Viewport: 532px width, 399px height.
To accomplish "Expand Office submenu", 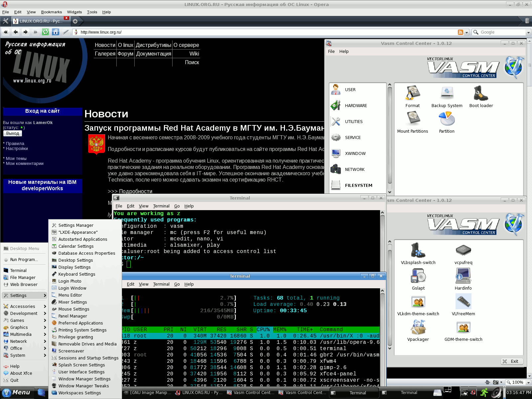I will click(25, 348).
